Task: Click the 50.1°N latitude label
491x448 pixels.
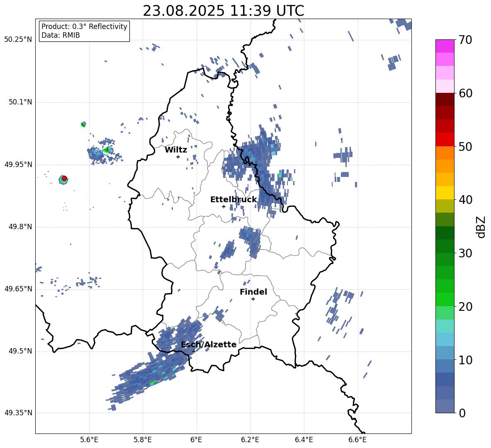Action: tap(20, 102)
